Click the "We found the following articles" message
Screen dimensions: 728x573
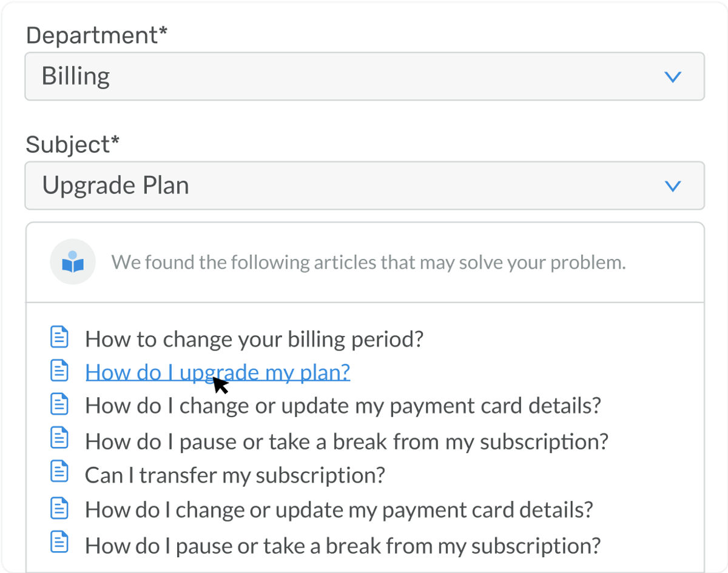[368, 263]
